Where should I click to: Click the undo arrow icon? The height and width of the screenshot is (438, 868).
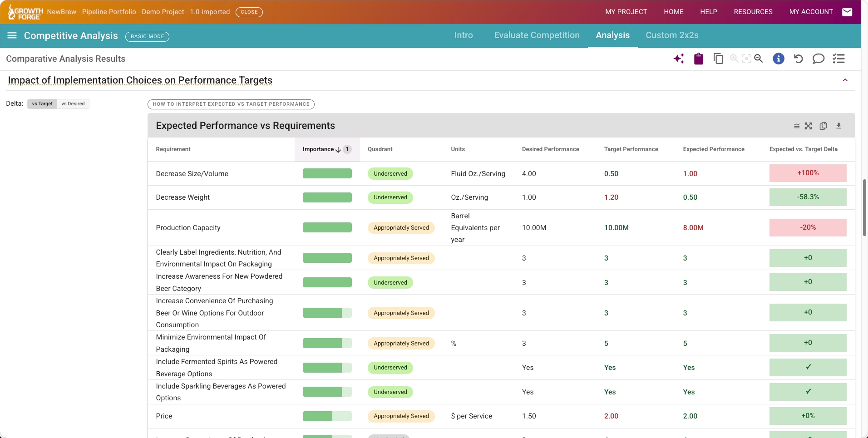point(799,59)
